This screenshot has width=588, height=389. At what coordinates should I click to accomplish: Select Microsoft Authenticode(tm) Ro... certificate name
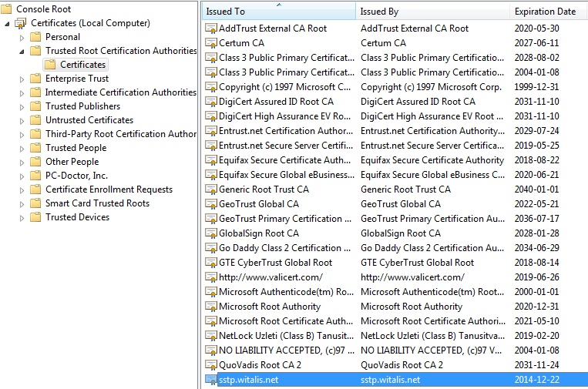click(x=286, y=292)
